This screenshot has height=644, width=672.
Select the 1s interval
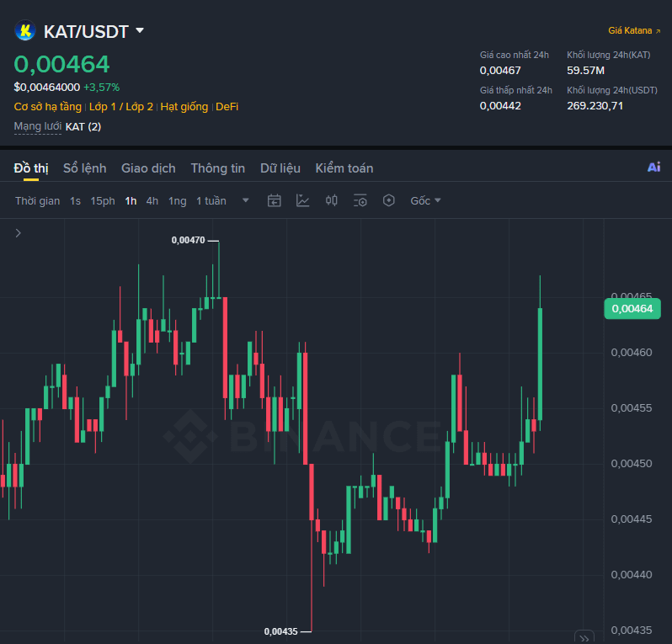76,201
